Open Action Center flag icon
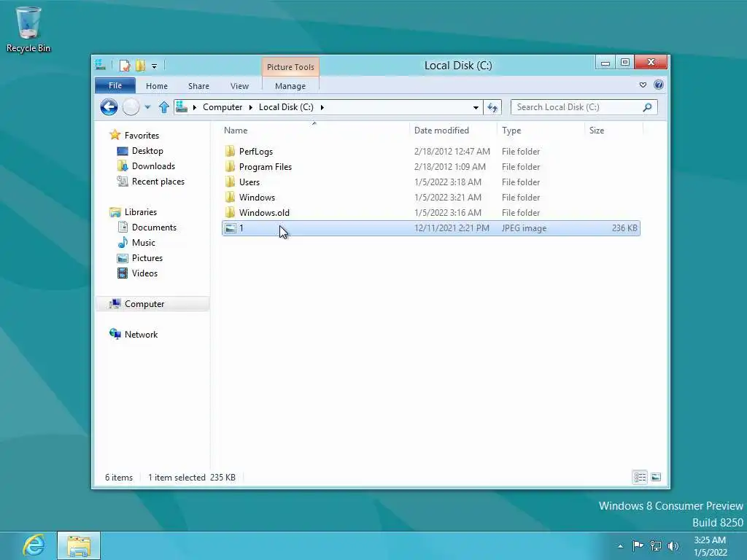The height and width of the screenshot is (560, 747). [x=638, y=545]
